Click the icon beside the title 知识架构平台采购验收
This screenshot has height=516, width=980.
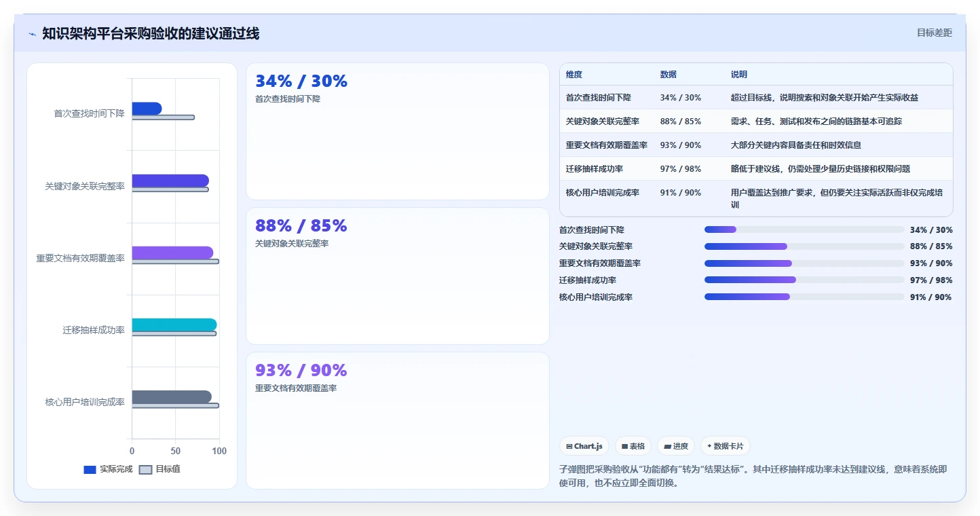(32, 34)
